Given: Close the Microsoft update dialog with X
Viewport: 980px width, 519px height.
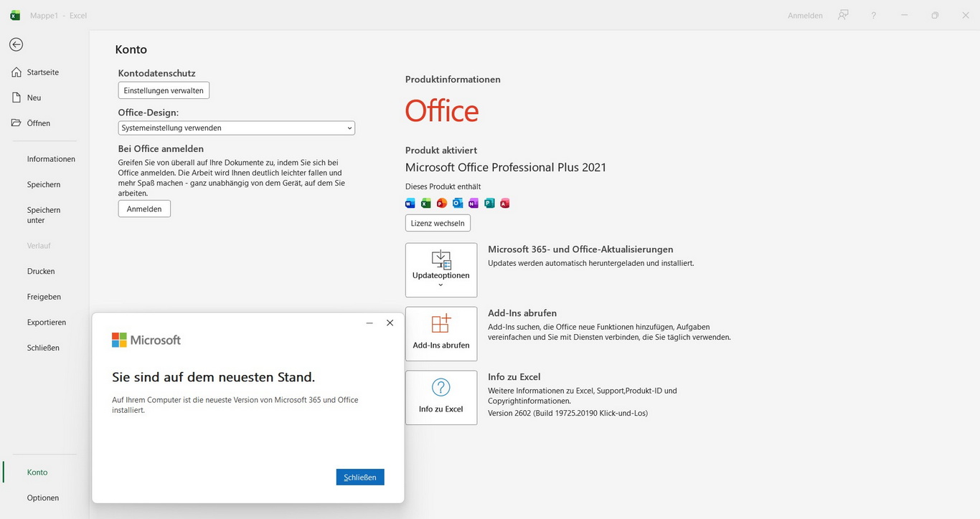Looking at the screenshot, I should pyautogui.click(x=390, y=323).
